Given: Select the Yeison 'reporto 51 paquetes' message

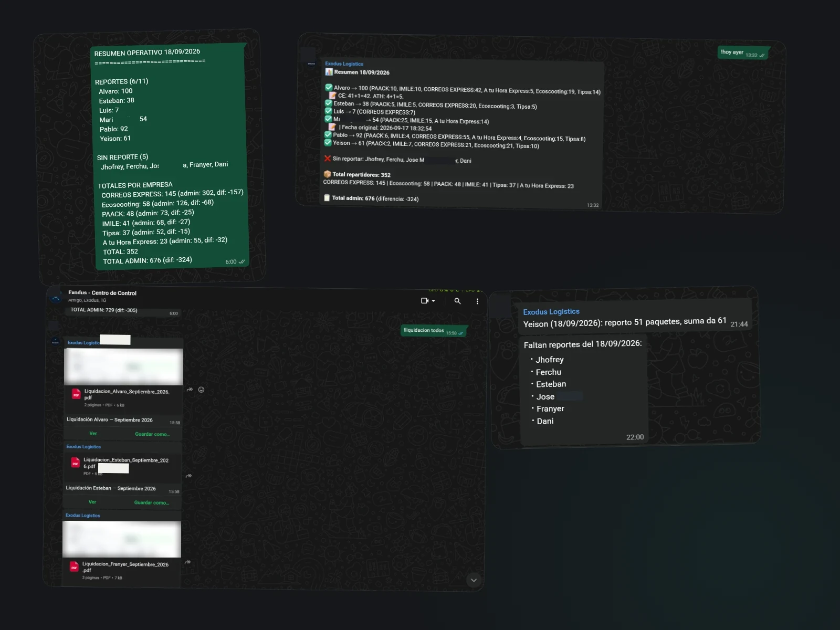Looking at the screenshot, I should (625, 322).
